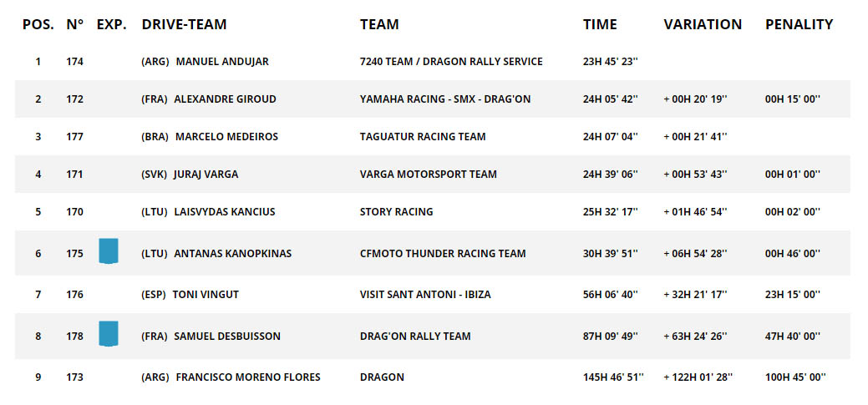Screen dimensions: 868x405
Task: Select driver Marcelo Medeiros
Action: tap(226, 137)
